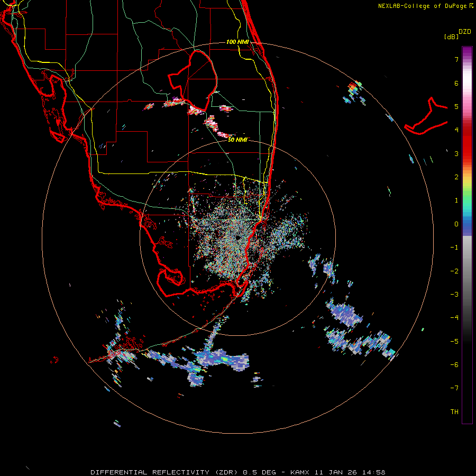Click the "4" value on the color scale

click(456, 130)
